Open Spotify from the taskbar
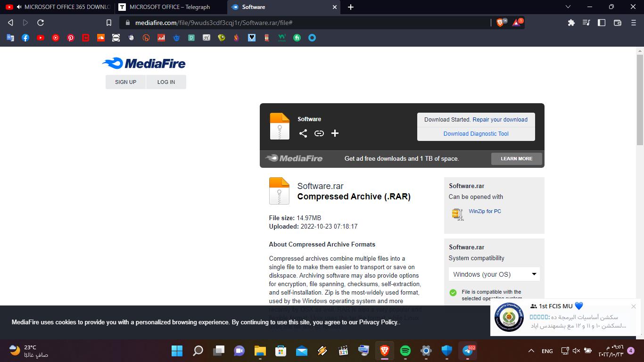Image resolution: width=644 pixels, height=362 pixels. [405, 351]
